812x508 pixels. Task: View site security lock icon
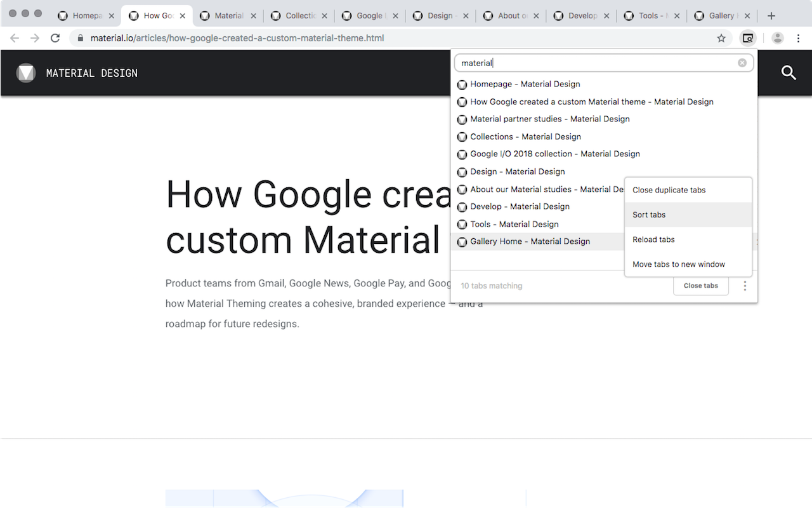pyautogui.click(x=80, y=38)
